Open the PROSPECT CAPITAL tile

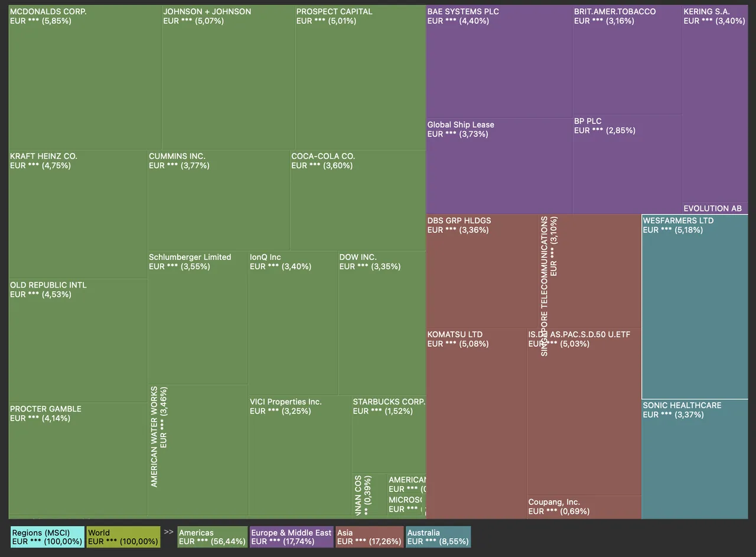click(x=360, y=77)
